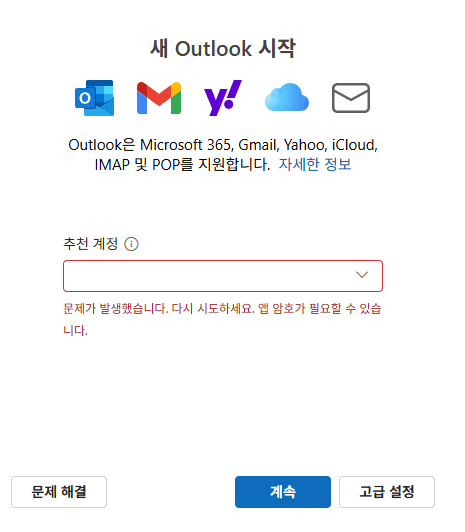Image resolution: width=465 pixels, height=532 pixels.
Task: Expand the 추천 계정 dropdown chevron
Action: pos(362,275)
